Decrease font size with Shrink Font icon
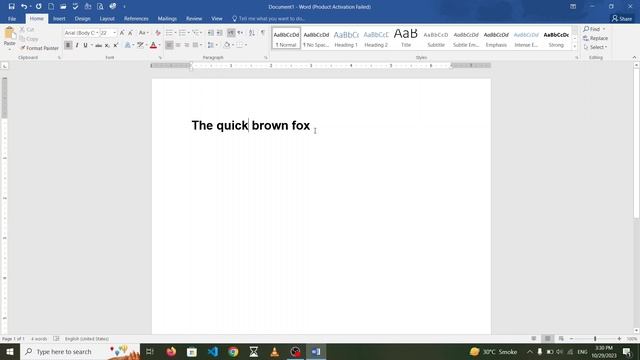Image resolution: width=640 pixels, height=360 pixels. click(130, 33)
